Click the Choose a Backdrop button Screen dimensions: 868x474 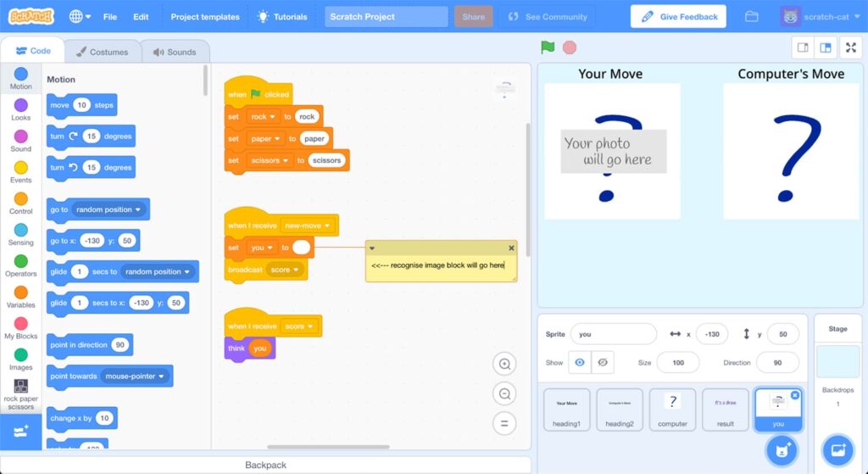tap(837, 450)
